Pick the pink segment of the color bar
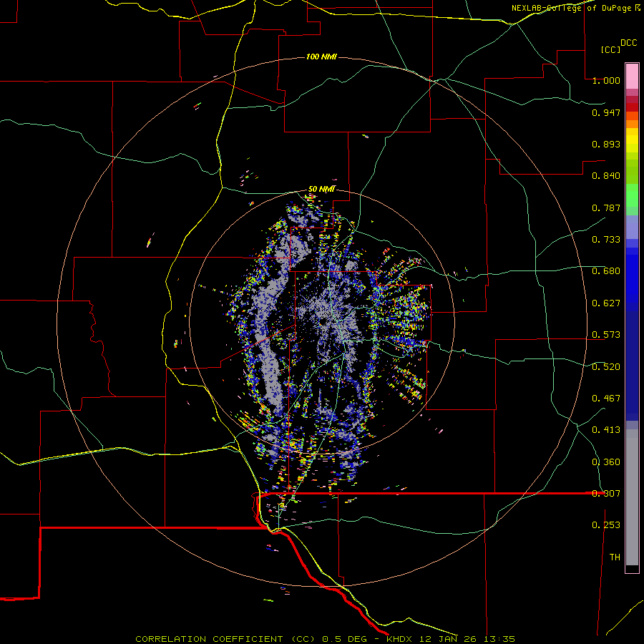 (x=632, y=76)
